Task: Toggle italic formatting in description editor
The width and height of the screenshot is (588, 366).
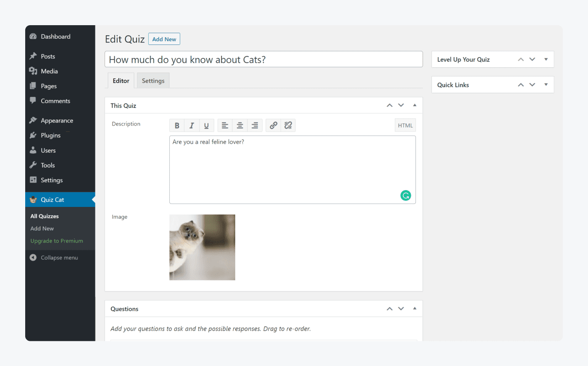Action: pos(192,125)
